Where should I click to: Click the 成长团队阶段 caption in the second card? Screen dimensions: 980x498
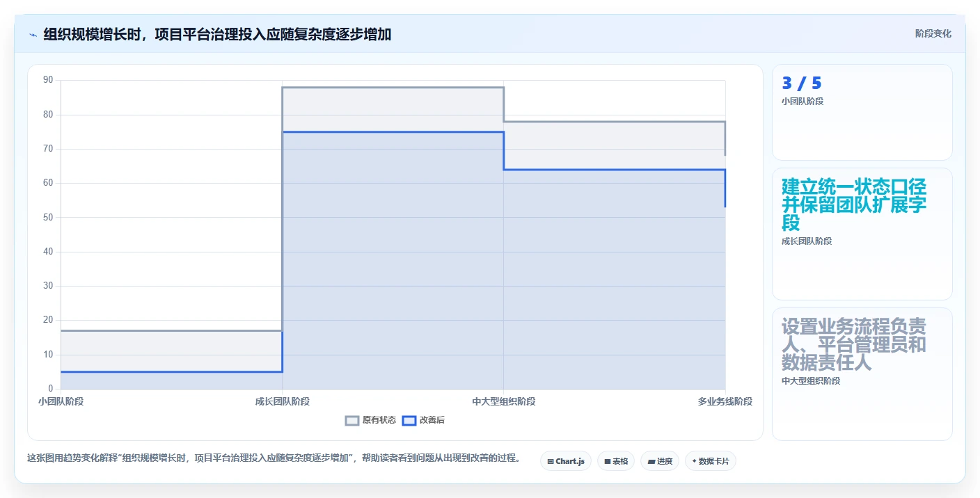[807, 241]
